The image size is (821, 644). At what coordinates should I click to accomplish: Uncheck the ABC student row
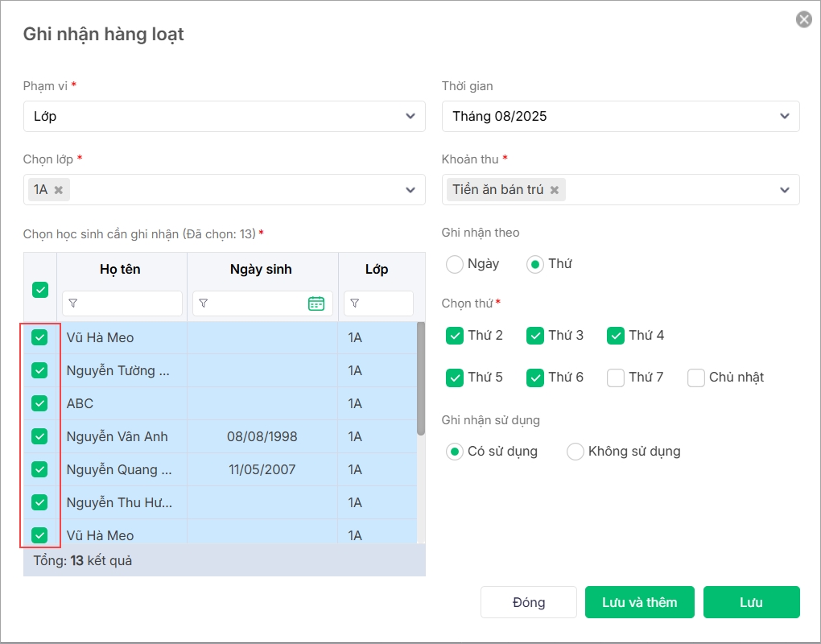[39, 403]
